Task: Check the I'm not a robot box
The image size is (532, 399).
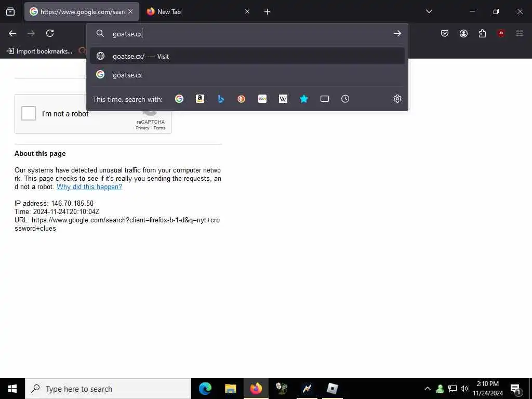Action: [x=29, y=113]
